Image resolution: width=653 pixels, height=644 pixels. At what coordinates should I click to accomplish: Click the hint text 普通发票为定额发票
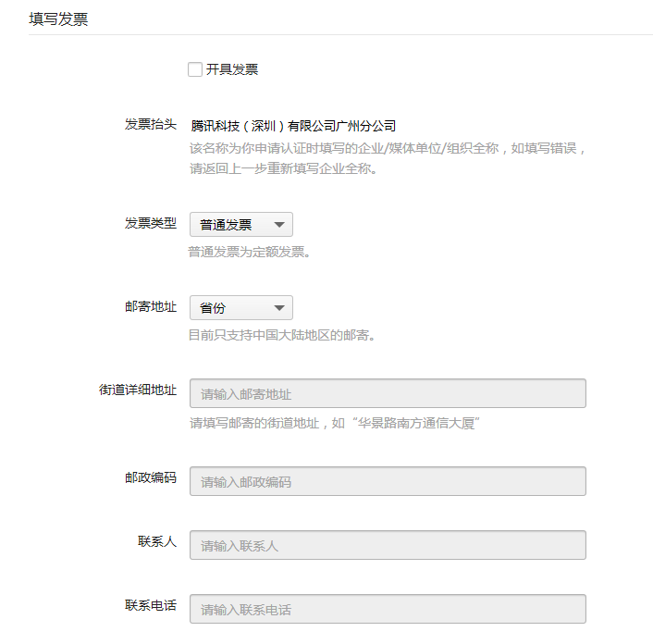(249, 252)
